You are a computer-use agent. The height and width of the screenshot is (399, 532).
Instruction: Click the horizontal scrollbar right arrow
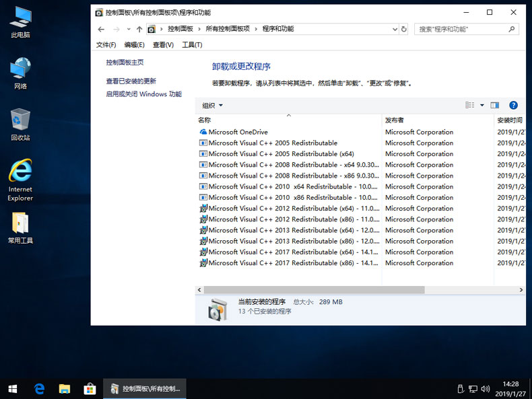click(x=521, y=290)
